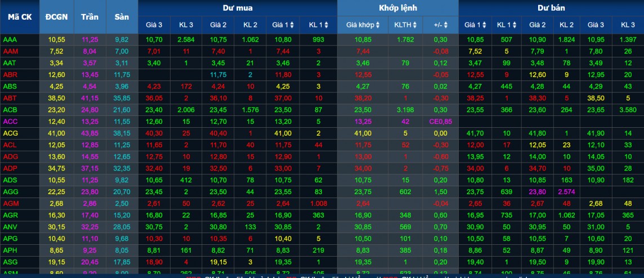Select the Dư mua group header
The image size is (644, 278).
point(238,8)
